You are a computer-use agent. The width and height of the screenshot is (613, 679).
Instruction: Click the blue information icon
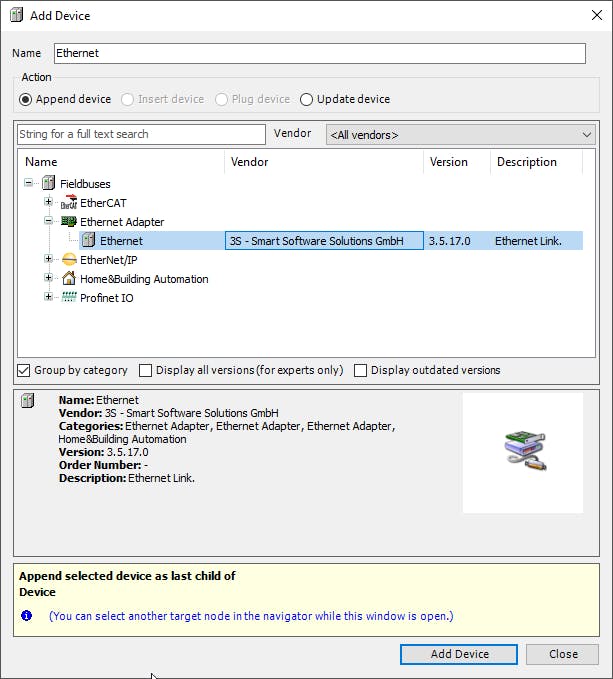[x=26, y=615]
